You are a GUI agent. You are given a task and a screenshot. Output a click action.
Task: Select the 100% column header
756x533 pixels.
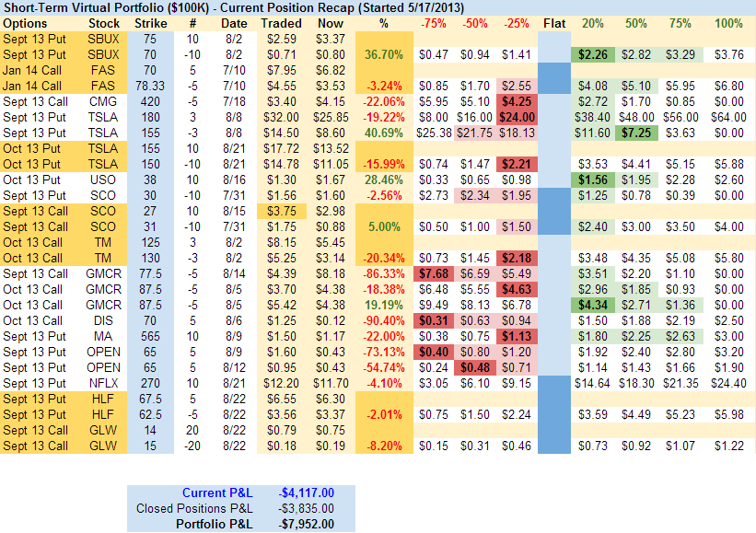click(x=728, y=22)
